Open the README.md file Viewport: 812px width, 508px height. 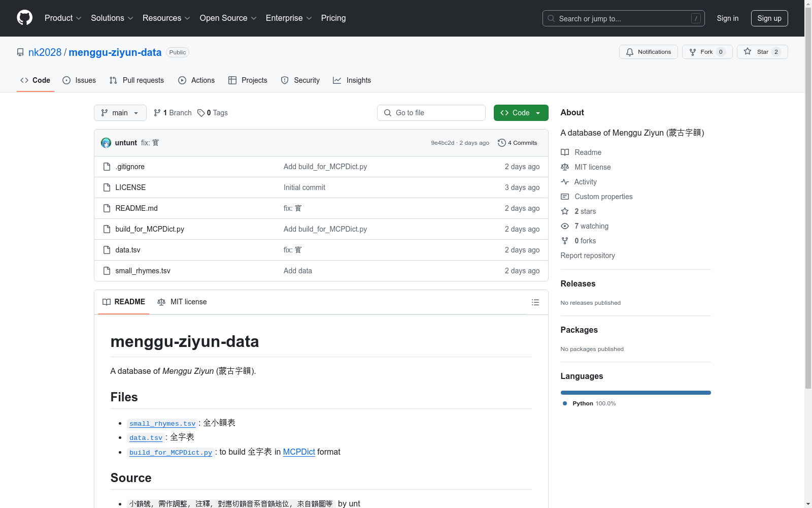137,208
